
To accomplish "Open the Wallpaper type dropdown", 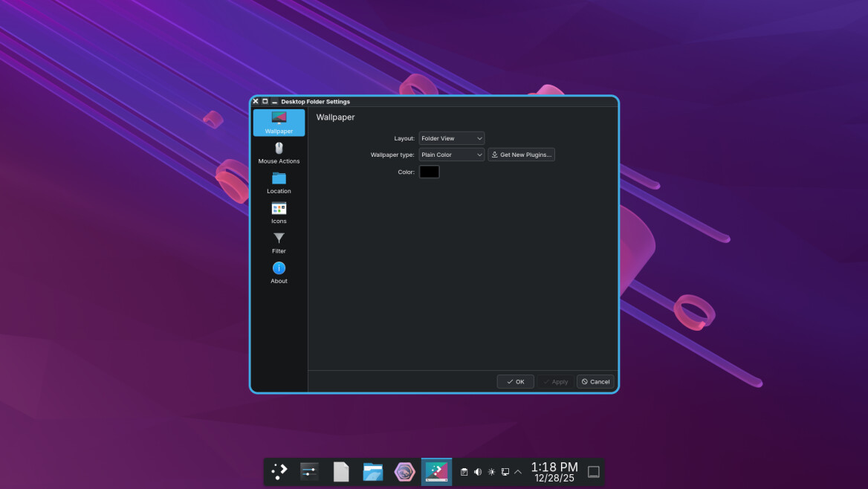I will click(451, 155).
